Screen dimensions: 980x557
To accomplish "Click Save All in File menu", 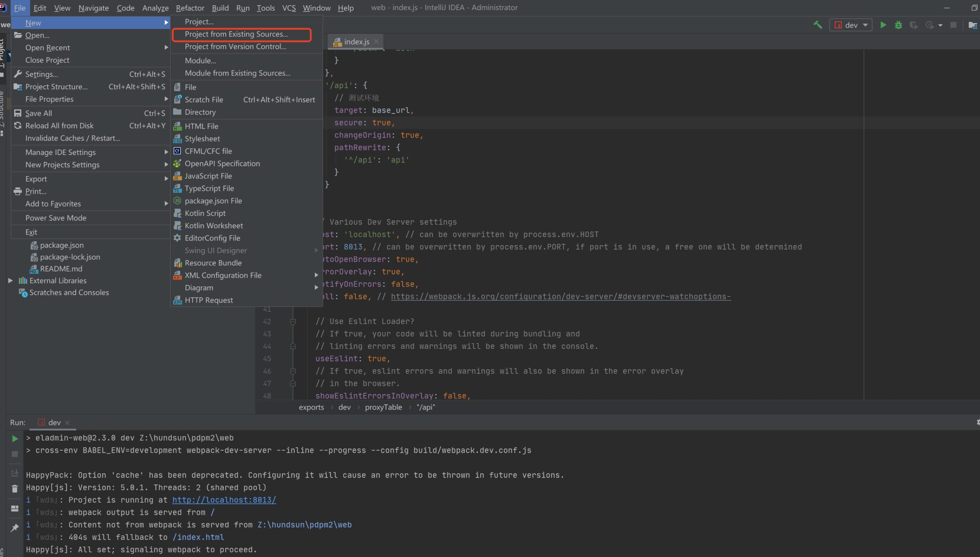I will click(x=90, y=113).
